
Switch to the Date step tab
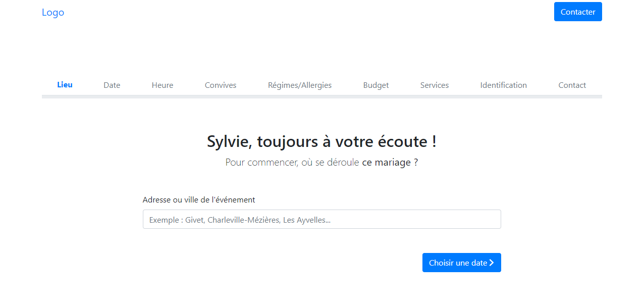tap(112, 85)
